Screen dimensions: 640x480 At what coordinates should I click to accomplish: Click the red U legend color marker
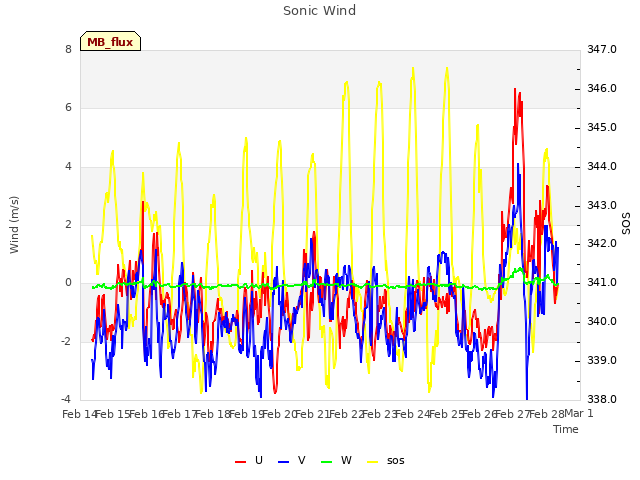point(240,462)
